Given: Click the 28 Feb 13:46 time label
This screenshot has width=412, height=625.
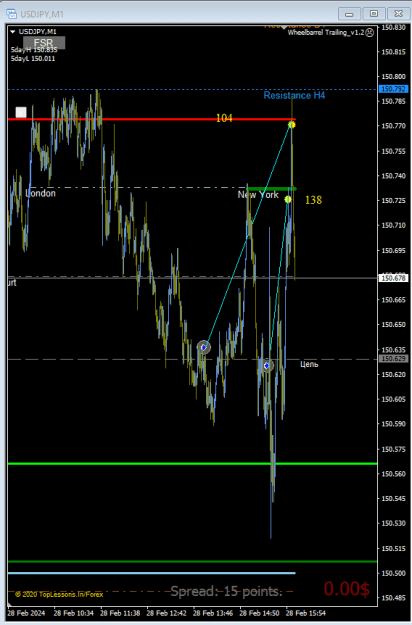Looking at the screenshot, I should [213, 613].
